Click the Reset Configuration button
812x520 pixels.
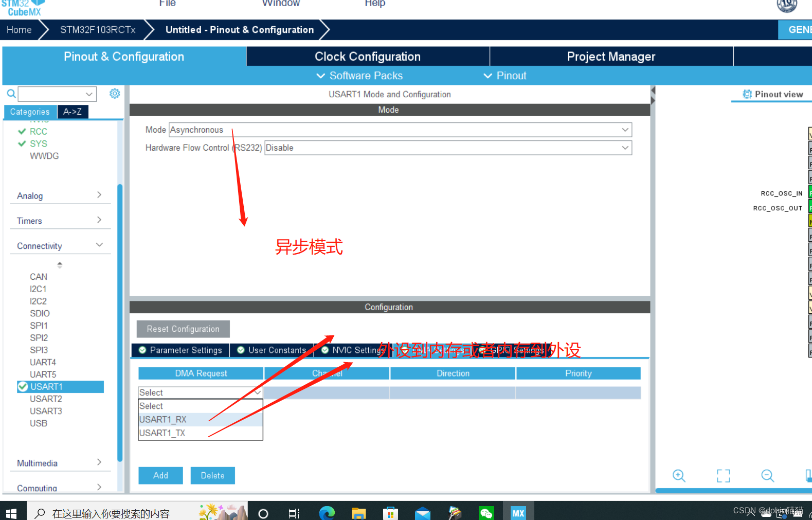tap(183, 329)
